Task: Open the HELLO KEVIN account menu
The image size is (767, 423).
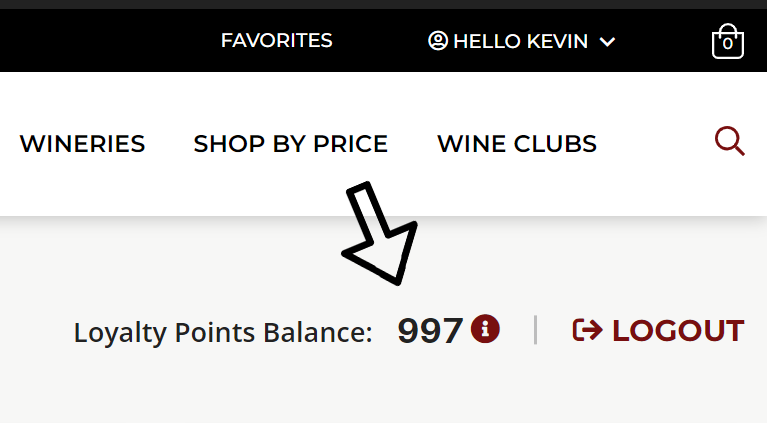Action: (x=521, y=41)
